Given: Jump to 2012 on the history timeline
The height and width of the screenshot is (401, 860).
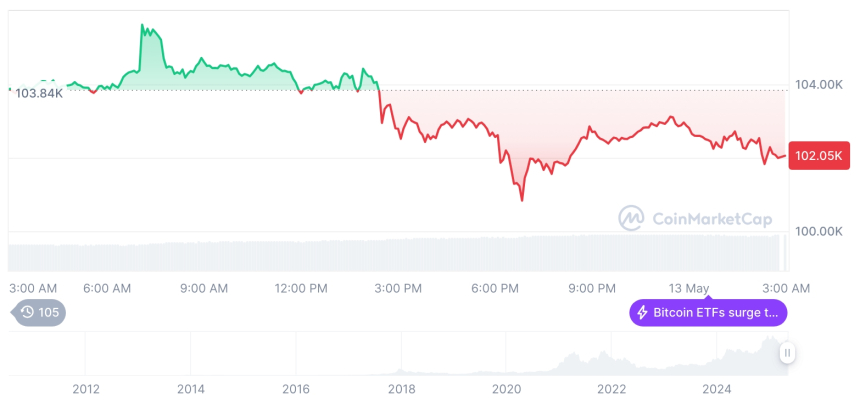Looking at the screenshot, I should tap(86, 389).
